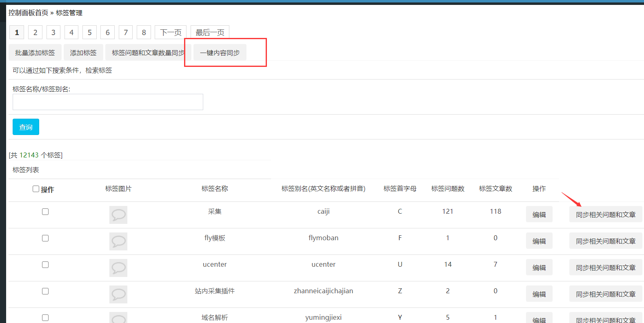Click the tag image icon for ucenter

pos(118,268)
